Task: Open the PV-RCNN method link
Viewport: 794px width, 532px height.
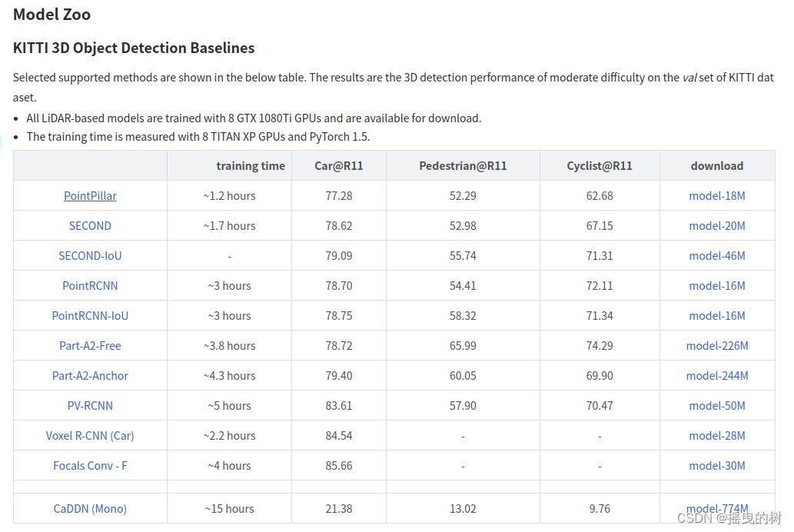Action: (90, 405)
